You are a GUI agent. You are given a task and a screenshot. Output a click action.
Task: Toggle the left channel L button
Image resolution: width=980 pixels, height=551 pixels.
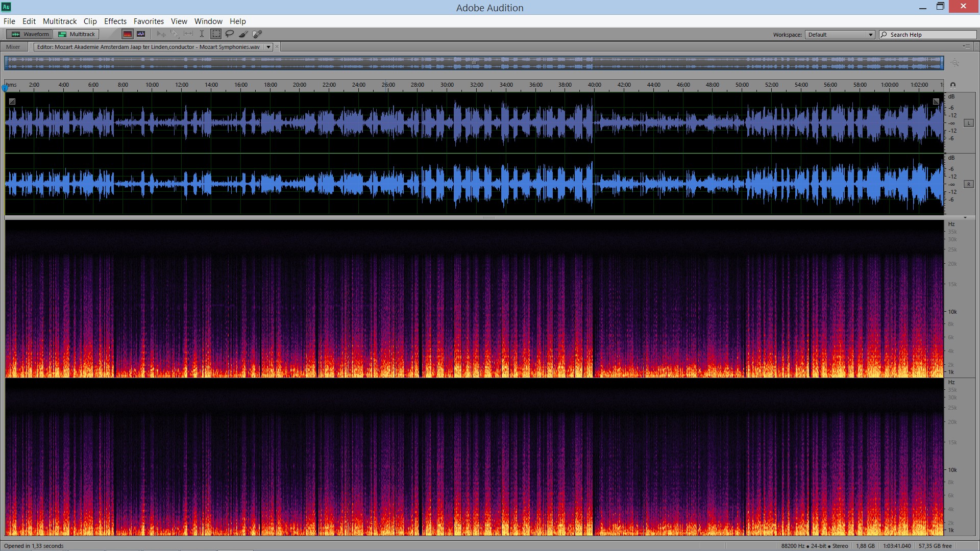(x=968, y=123)
